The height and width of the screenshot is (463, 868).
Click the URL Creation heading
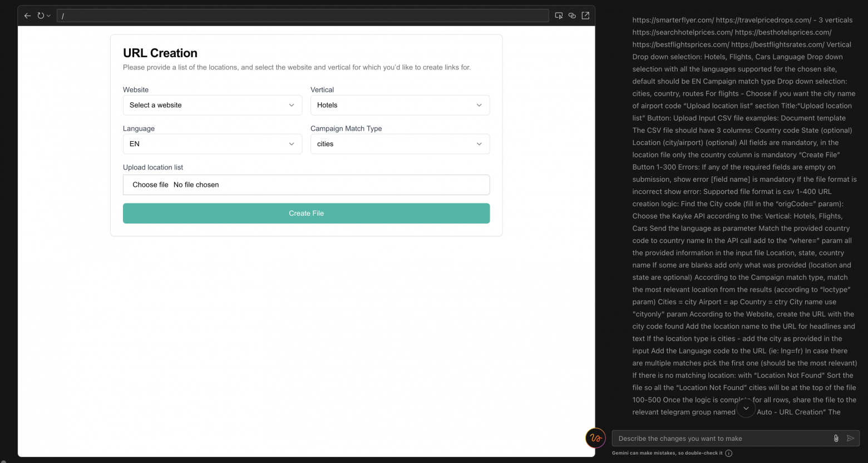[x=160, y=53]
